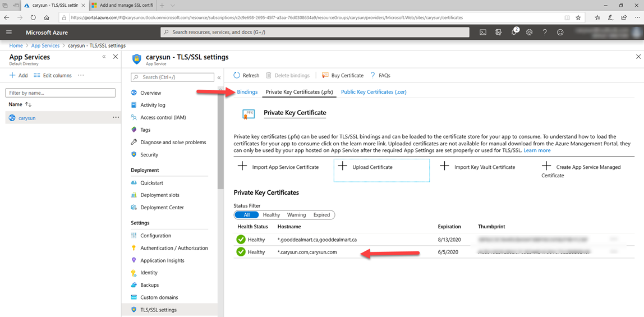Switch to the Bindings tab
The height and width of the screenshot is (317, 644).
(247, 92)
